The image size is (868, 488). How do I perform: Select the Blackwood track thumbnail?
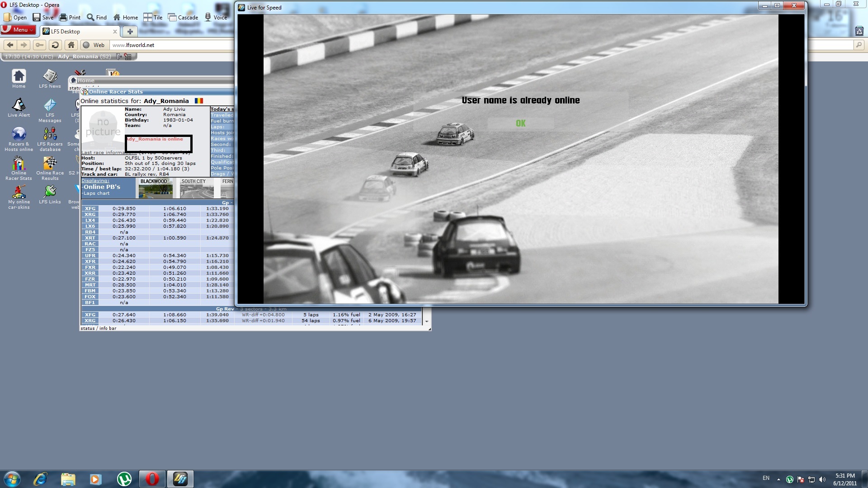155,188
